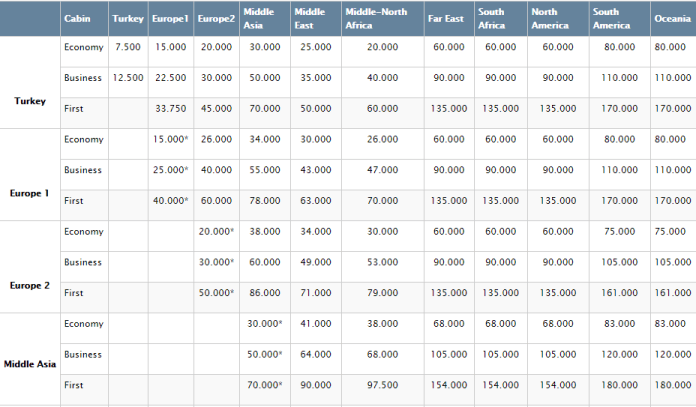Viewport: 696px width, 407px height.
Task: Select '30.000*' in the Middle Asia Economy row
Action: [x=265, y=324]
